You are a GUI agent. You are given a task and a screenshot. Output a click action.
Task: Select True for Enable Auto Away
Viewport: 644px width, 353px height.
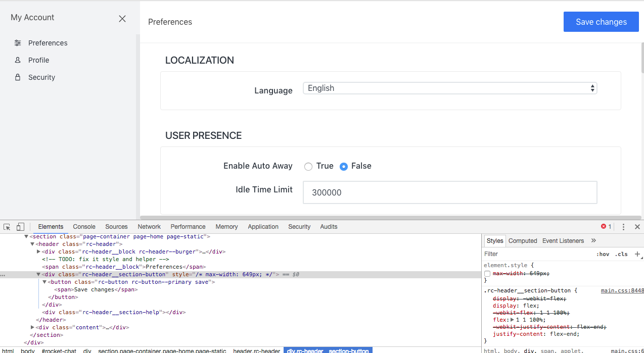point(308,167)
